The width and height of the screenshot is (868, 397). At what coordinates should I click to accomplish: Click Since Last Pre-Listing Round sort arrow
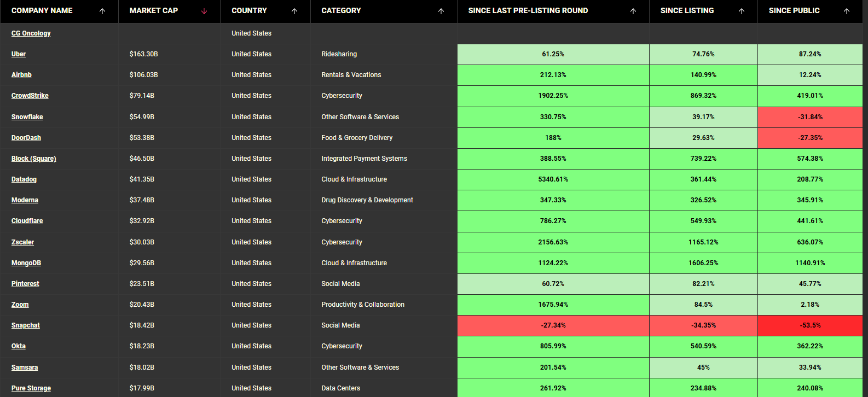633,11
